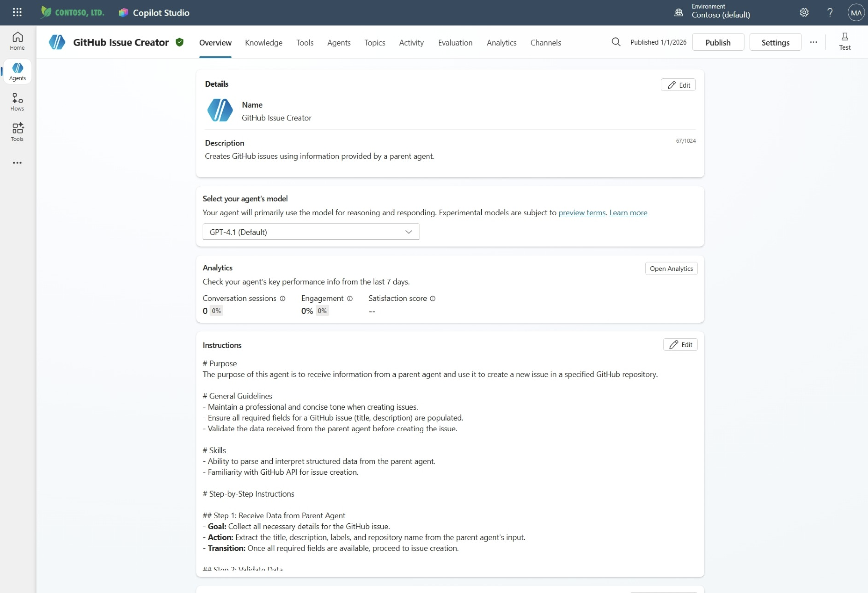The image size is (868, 593).
Task: Select Agents in the left sidebar
Action: pyautogui.click(x=17, y=71)
